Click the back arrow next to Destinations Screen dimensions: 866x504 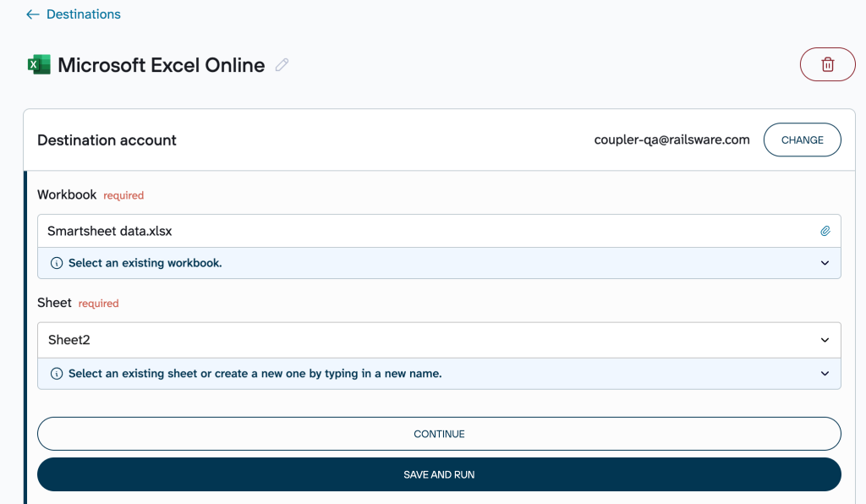33,14
